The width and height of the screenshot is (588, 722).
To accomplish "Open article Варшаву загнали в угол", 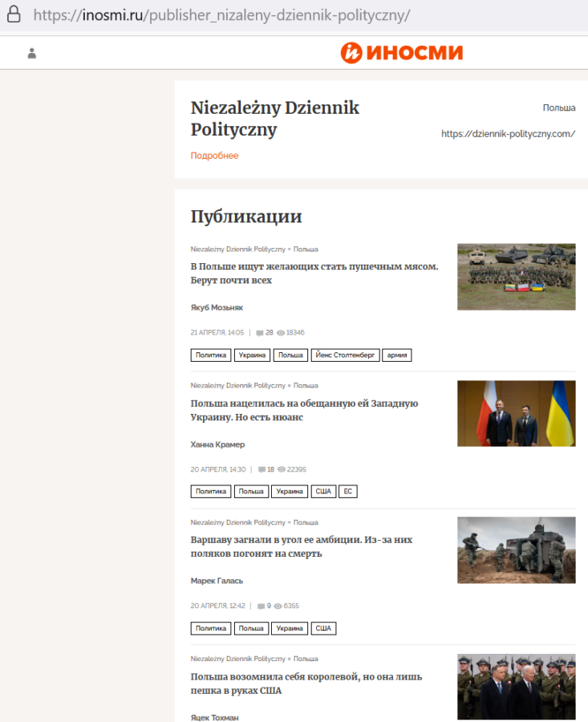I will 301,546.
